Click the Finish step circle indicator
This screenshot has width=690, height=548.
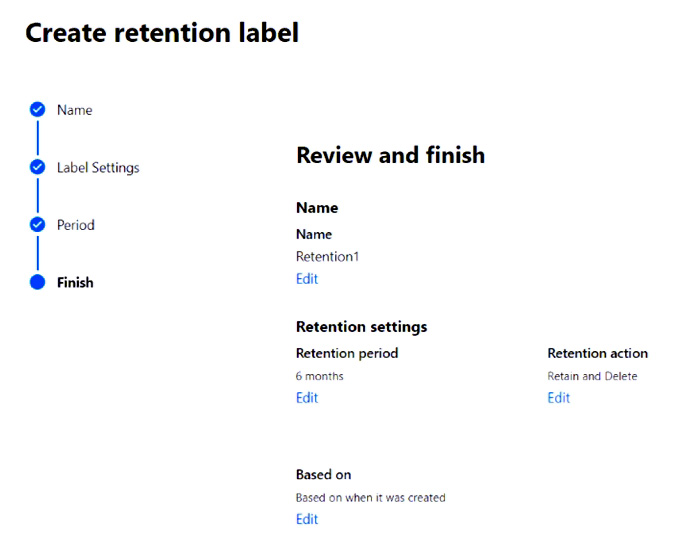coord(38,282)
